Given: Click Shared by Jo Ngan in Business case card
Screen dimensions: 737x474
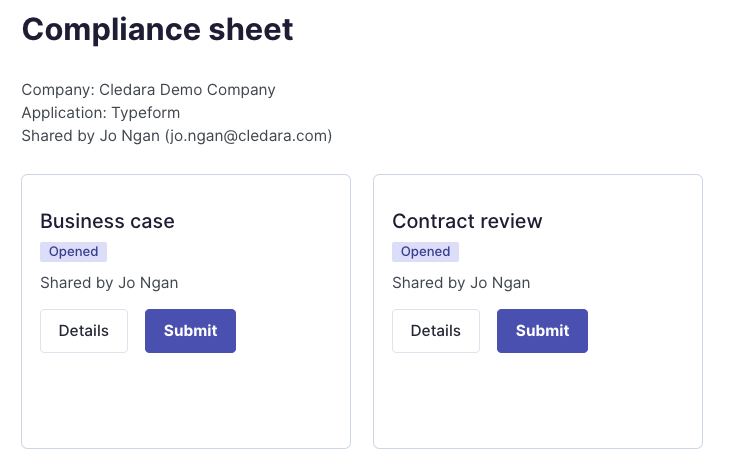Looking at the screenshot, I should [109, 283].
